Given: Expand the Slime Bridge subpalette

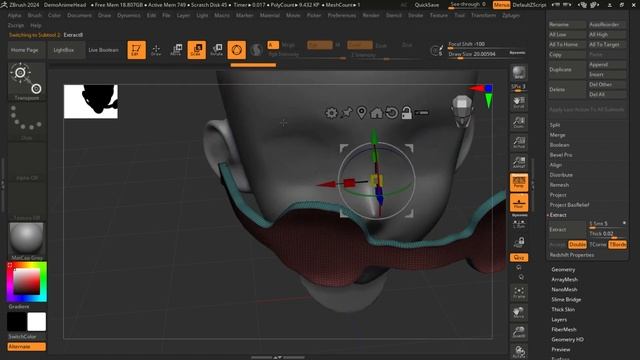Looking at the screenshot, I should click(x=566, y=300).
